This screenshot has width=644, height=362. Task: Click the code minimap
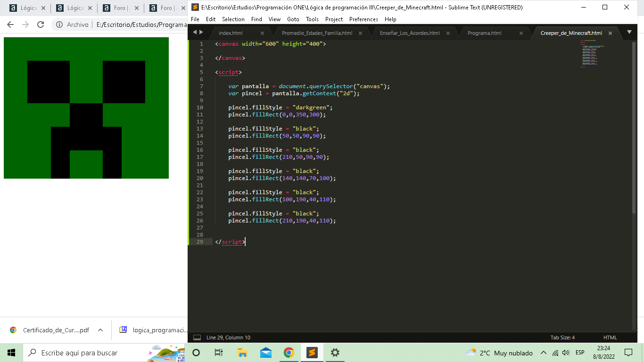[593, 54]
